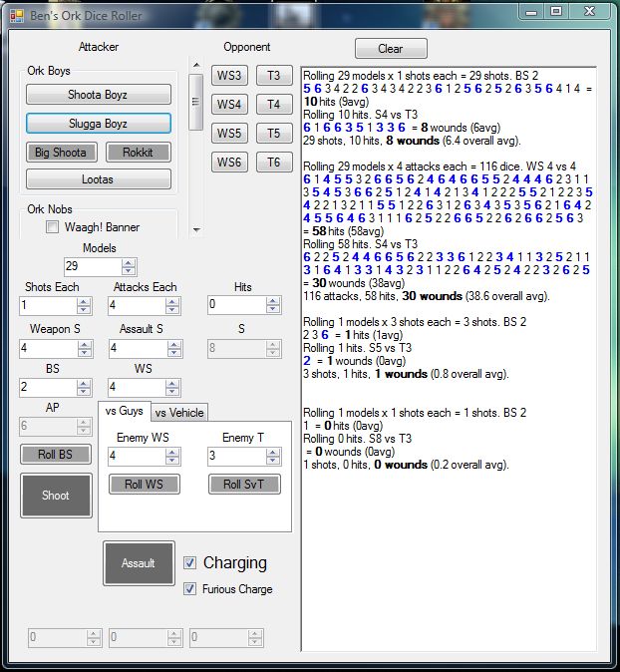Decrease Attacks Each value
The image size is (620, 672).
click(172, 309)
